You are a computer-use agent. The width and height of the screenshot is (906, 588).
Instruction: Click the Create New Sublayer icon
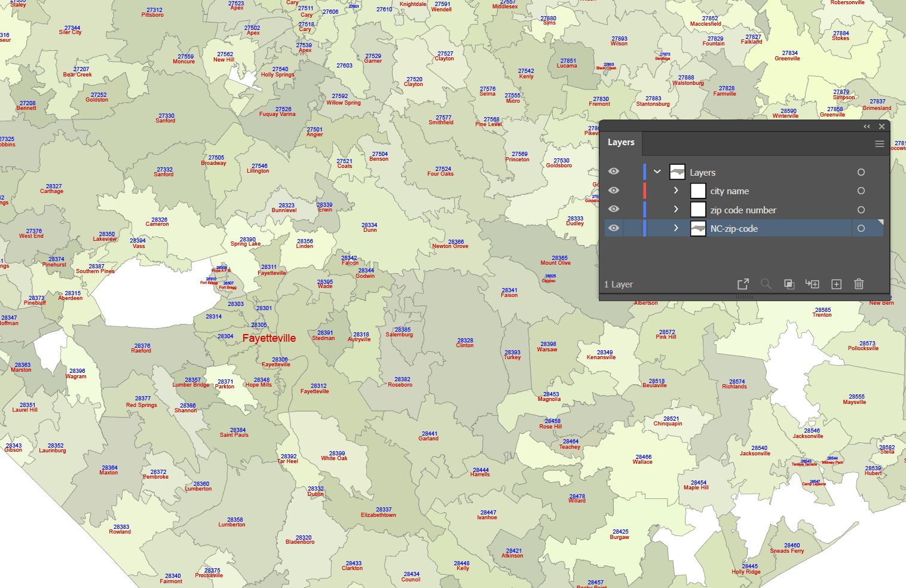[x=812, y=284]
